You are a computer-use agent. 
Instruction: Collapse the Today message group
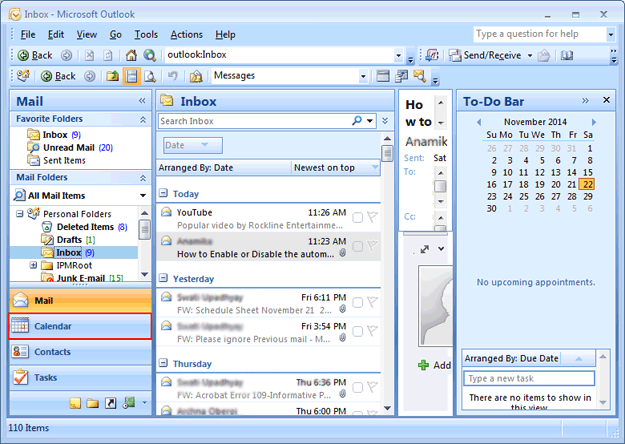163,193
